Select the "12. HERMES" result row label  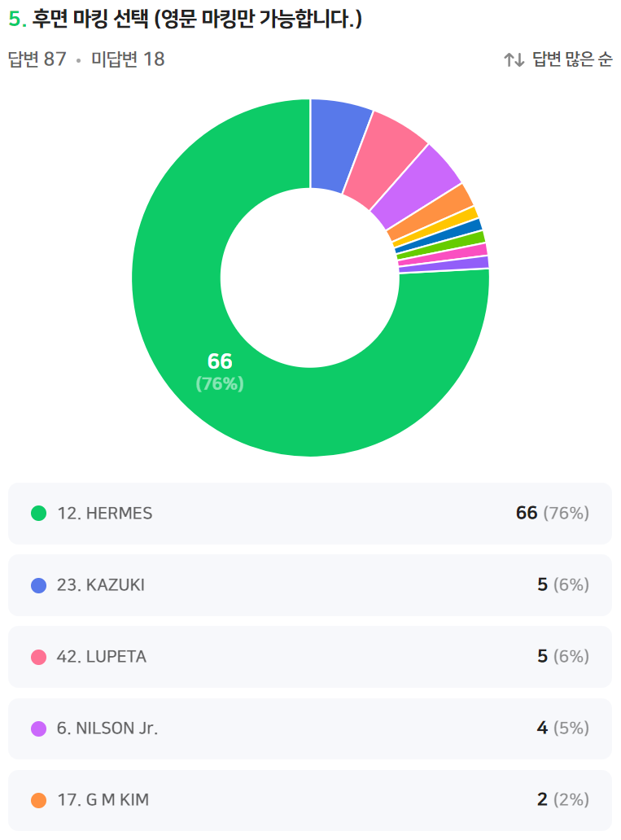point(104,514)
